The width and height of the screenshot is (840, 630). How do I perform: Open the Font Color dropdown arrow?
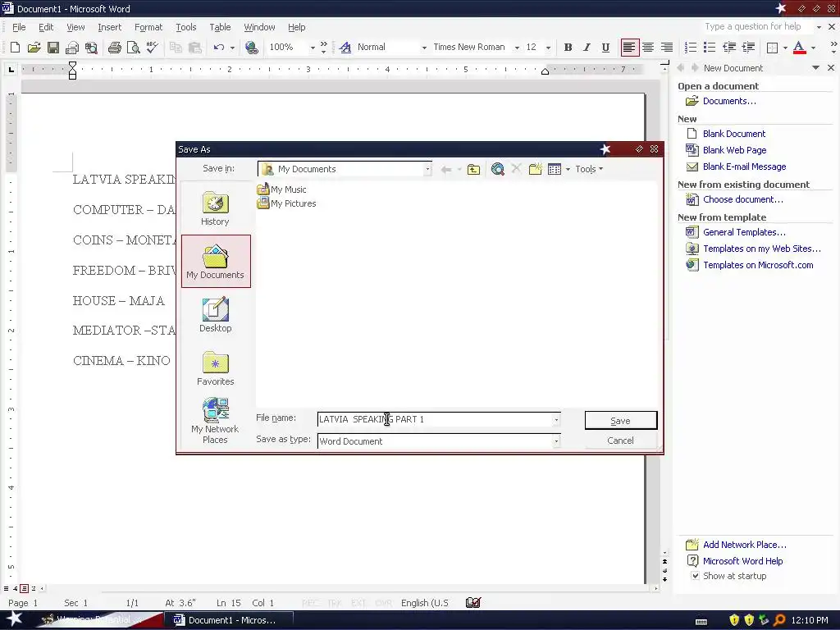813,48
